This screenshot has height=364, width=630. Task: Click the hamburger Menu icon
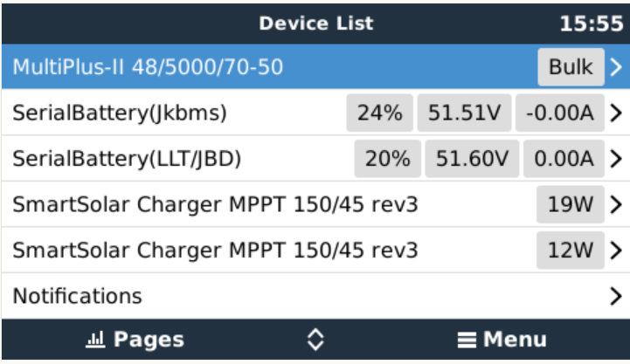pos(467,340)
